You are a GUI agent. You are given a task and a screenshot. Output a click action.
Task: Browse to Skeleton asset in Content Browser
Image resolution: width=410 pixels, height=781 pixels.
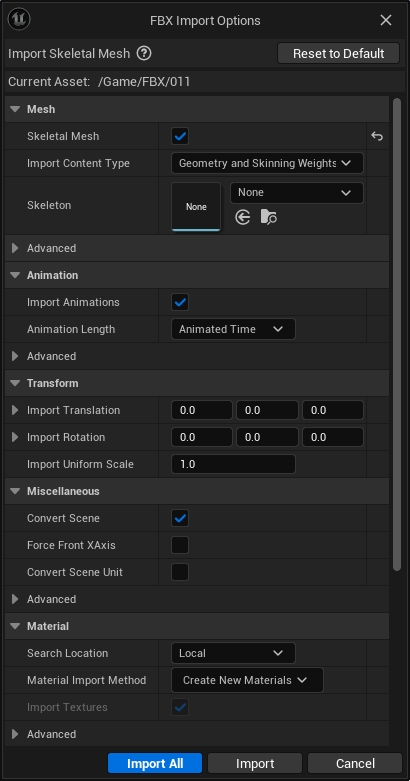tap(269, 217)
